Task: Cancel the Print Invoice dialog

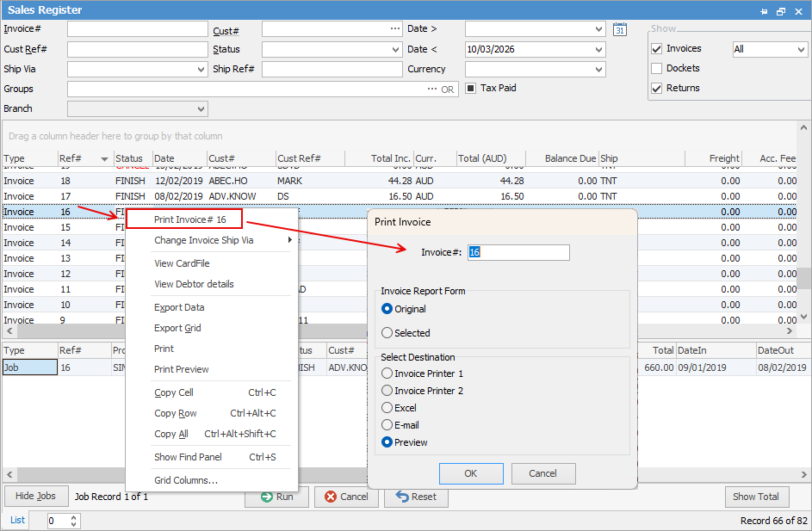Action: 542,473
